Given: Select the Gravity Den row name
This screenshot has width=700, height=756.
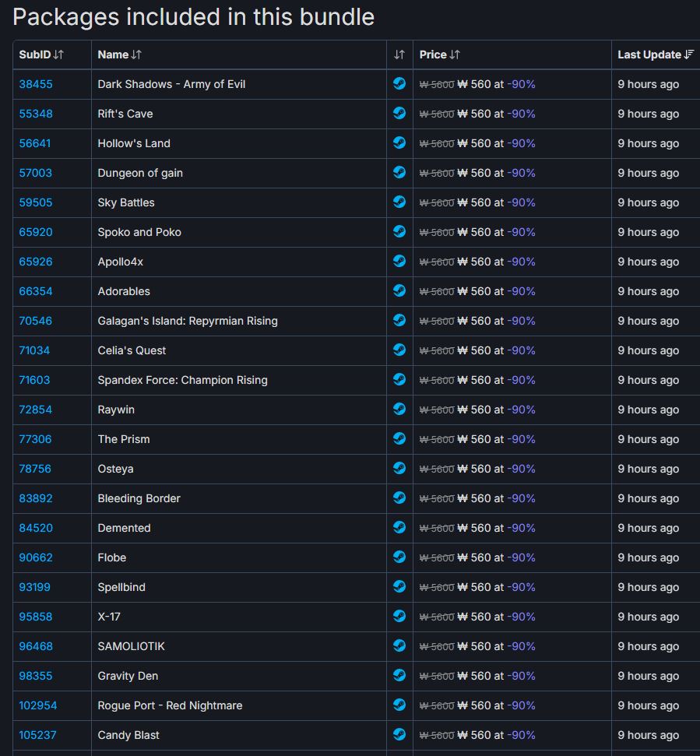Looking at the screenshot, I should pyautogui.click(x=128, y=676).
